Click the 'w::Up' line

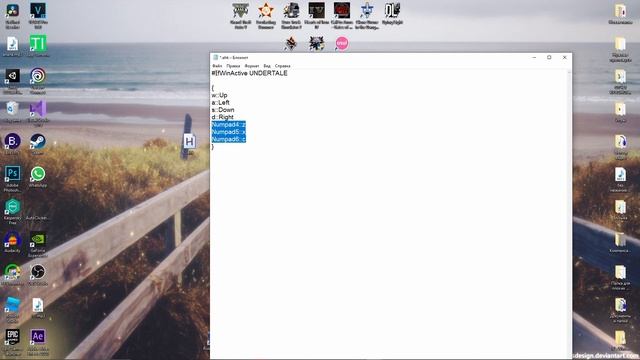[x=220, y=95]
